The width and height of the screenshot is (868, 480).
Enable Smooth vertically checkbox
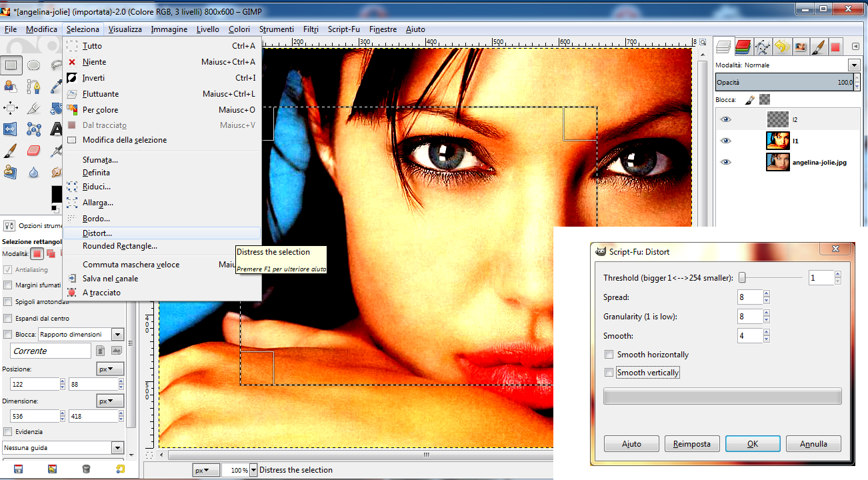click(609, 373)
